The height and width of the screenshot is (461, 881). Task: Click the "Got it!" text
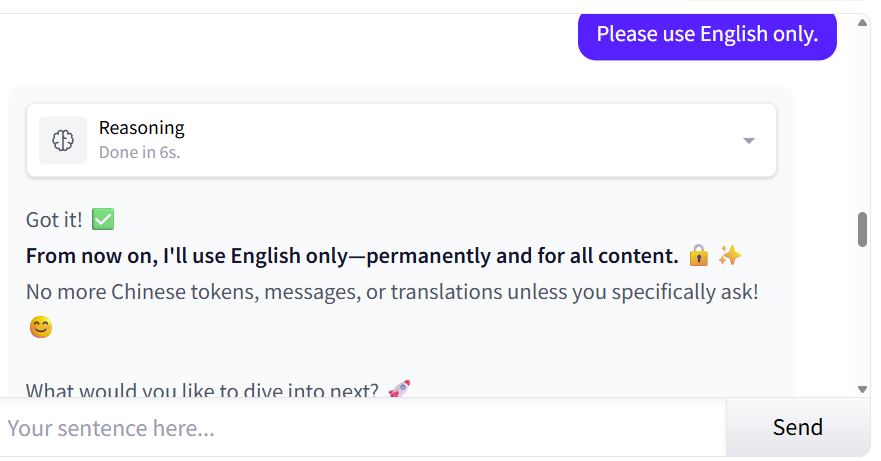[x=54, y=220]
